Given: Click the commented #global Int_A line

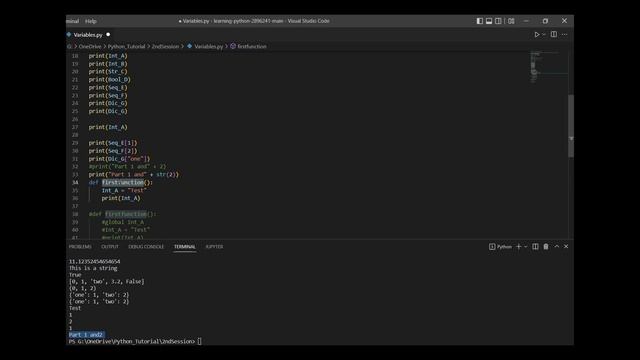Looking at the screenshot, I should [123, 222].
